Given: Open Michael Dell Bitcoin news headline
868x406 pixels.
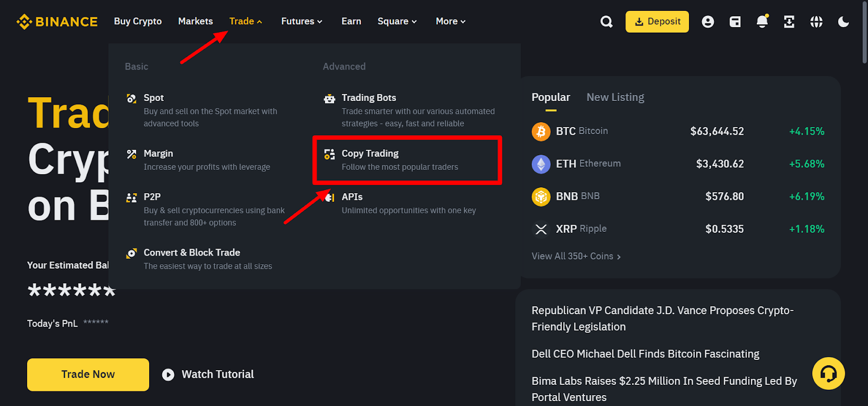Looking at the screenshot, I should (646, 354).
